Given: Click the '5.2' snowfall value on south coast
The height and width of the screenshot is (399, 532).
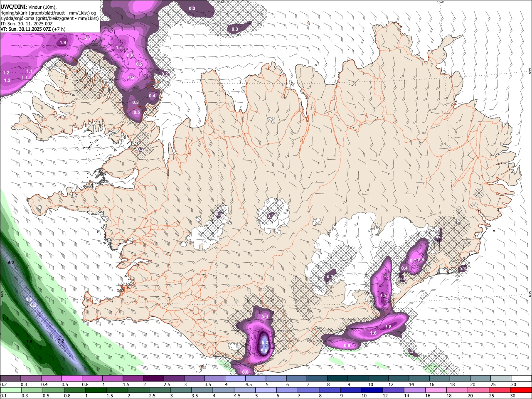Looking at the screenshot, I should (264, 342).
